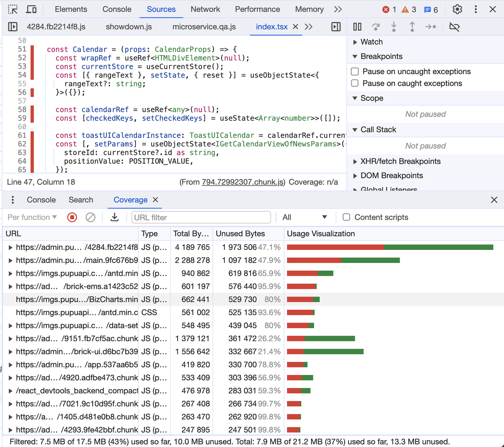Click the step over function call icon
Viewport: 504px width, 447px height.
tap(376, 27)
